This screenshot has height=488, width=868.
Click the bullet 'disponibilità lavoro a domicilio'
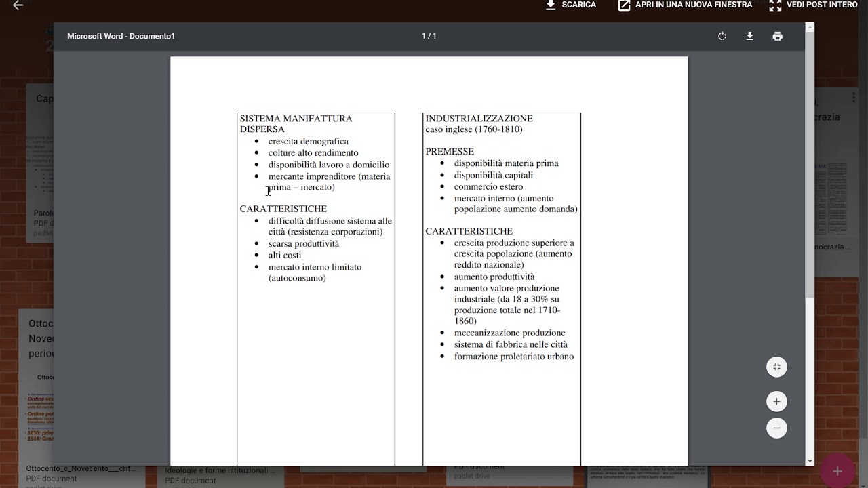329,165
